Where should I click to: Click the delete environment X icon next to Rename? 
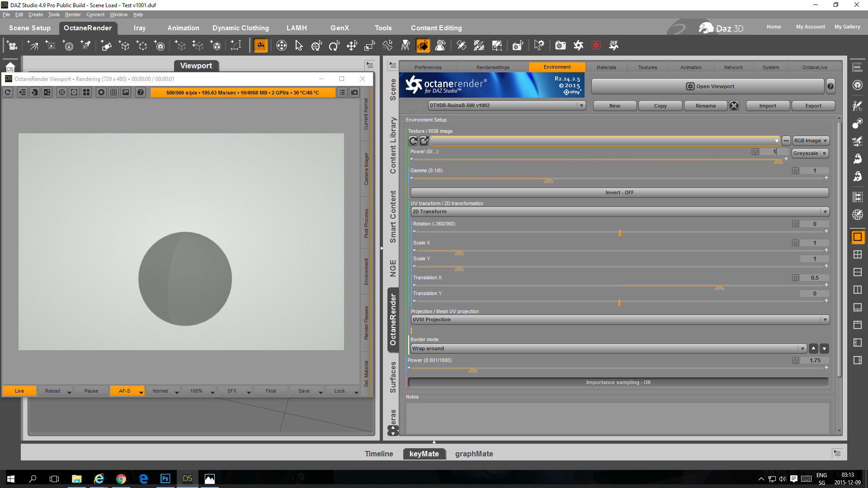(734, 105)
